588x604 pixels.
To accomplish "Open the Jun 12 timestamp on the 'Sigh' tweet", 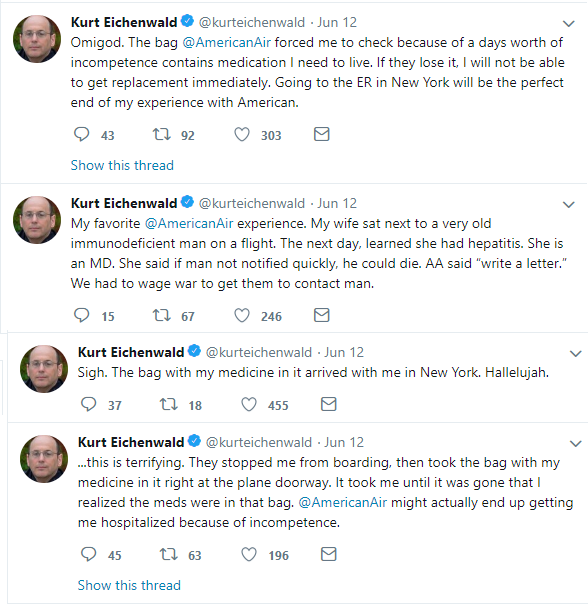I will 344,352.
